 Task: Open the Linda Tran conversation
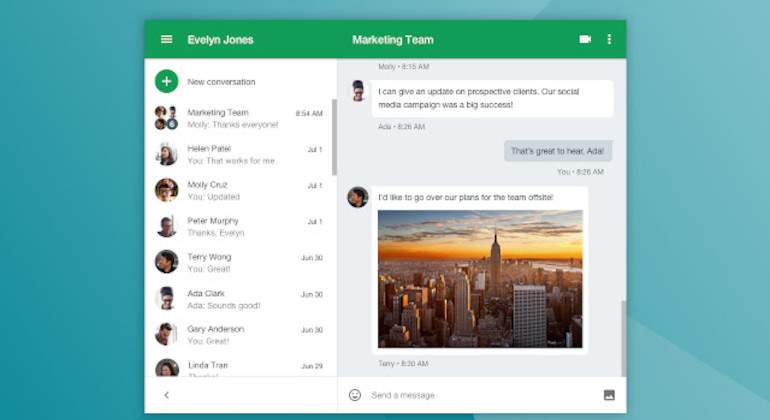coord(239,366)
